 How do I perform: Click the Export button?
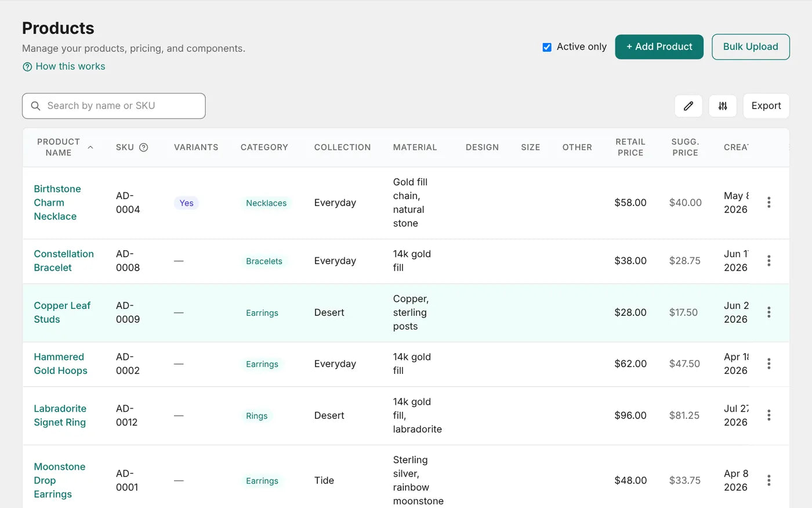766,106
